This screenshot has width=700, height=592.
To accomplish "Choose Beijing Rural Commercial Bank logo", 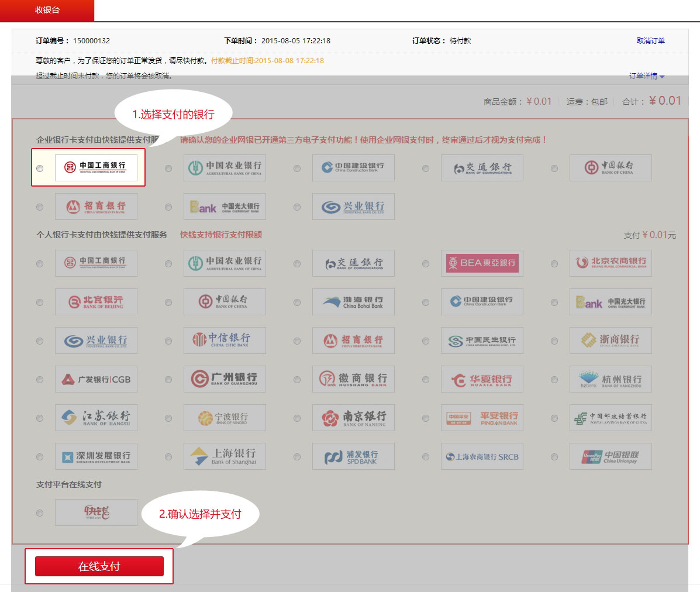I will [611, 263].
